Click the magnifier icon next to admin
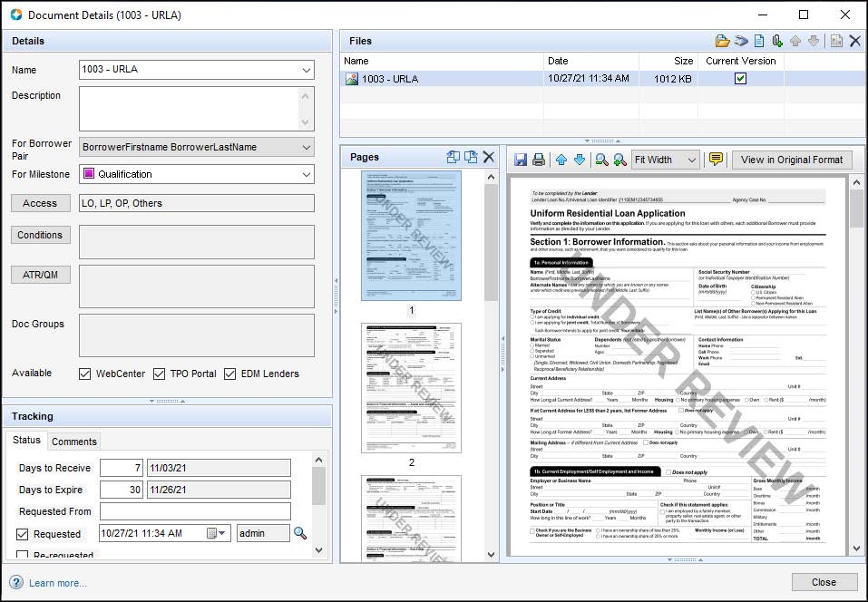This screenshot has width=868, height=602. point(300,533)
